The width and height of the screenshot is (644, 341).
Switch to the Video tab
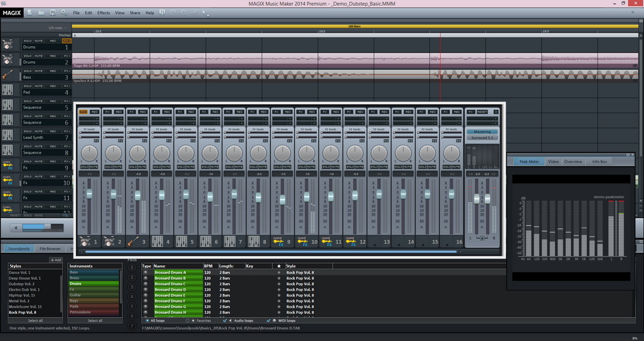coord(553,161)
